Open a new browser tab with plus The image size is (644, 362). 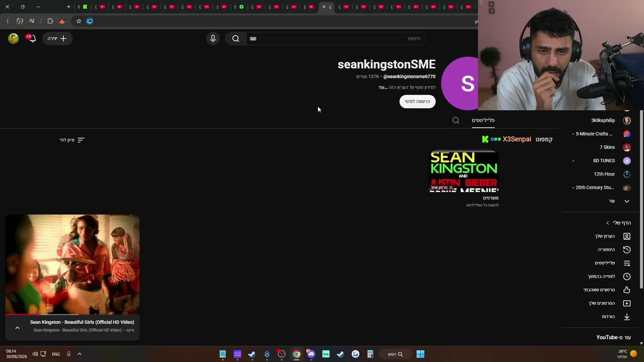point(68,7)
